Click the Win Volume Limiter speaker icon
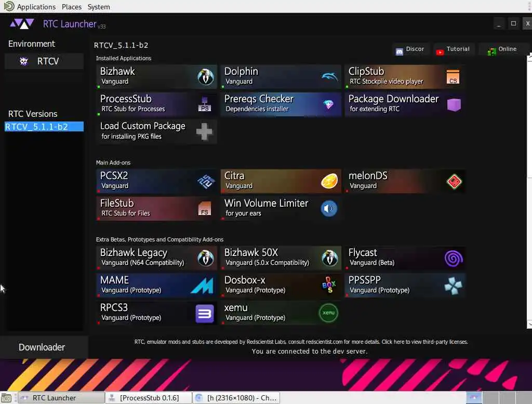Image resolution: width=532 pixels, height=404 pixels. (x=329, y=209)
